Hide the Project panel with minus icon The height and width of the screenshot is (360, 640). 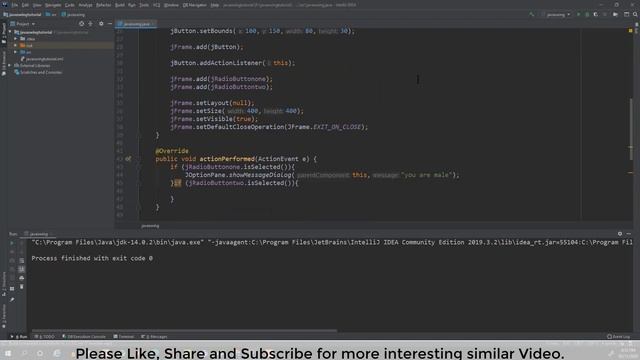coord(110,24)
